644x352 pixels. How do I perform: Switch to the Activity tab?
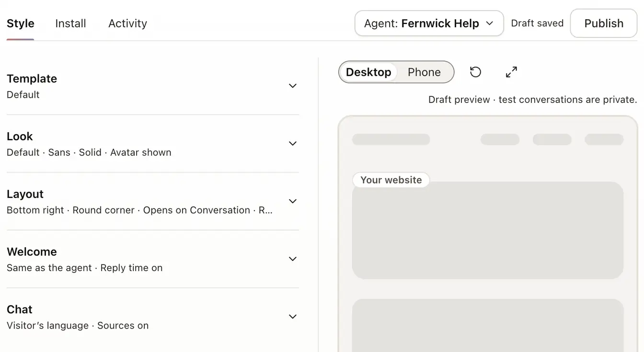point(127,23)
